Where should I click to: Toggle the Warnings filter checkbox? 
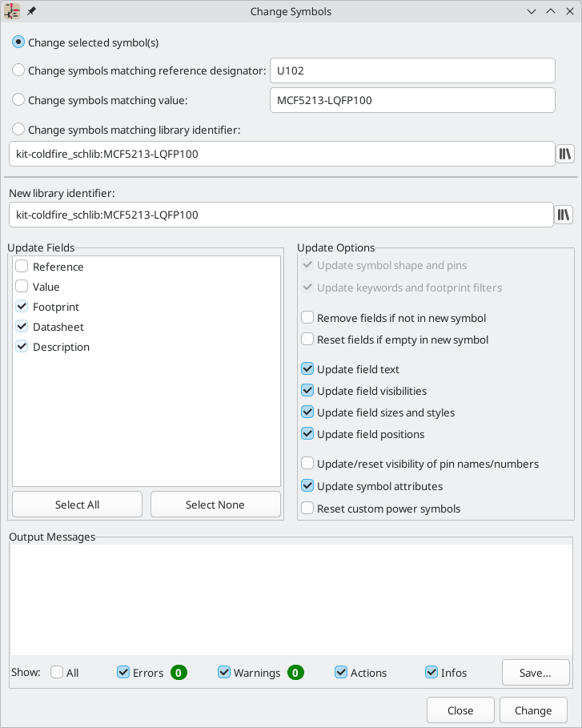224,672
